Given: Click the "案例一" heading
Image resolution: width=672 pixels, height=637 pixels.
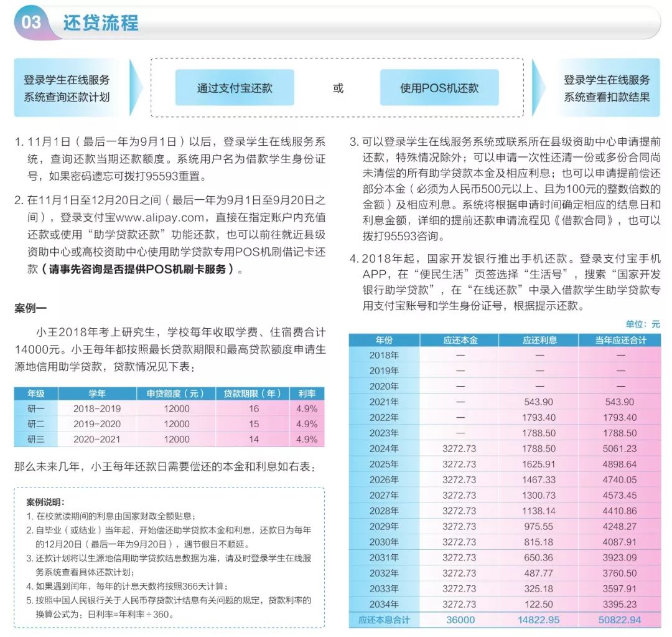Looking at the screenshot, I should (x=30, y=308).
